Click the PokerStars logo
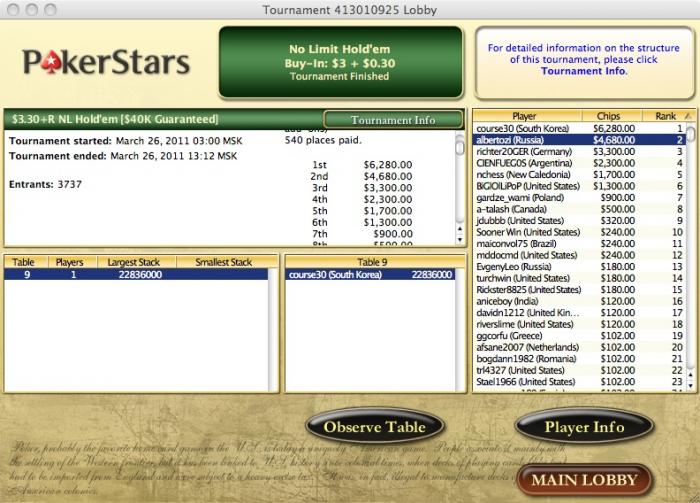The width and height of the screenshot is (700, 503). [106, 62]
